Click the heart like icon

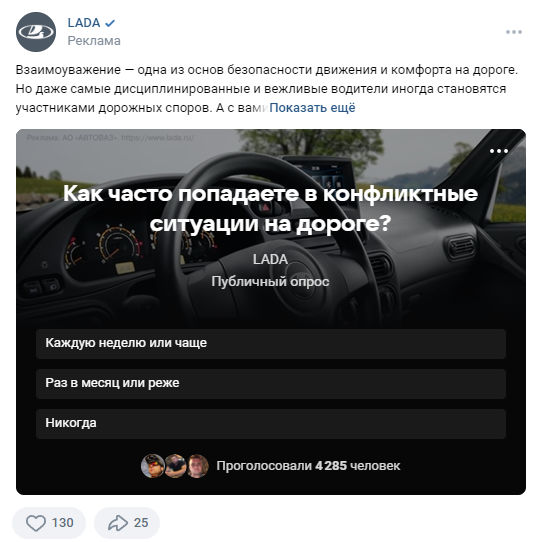point(36,523)
